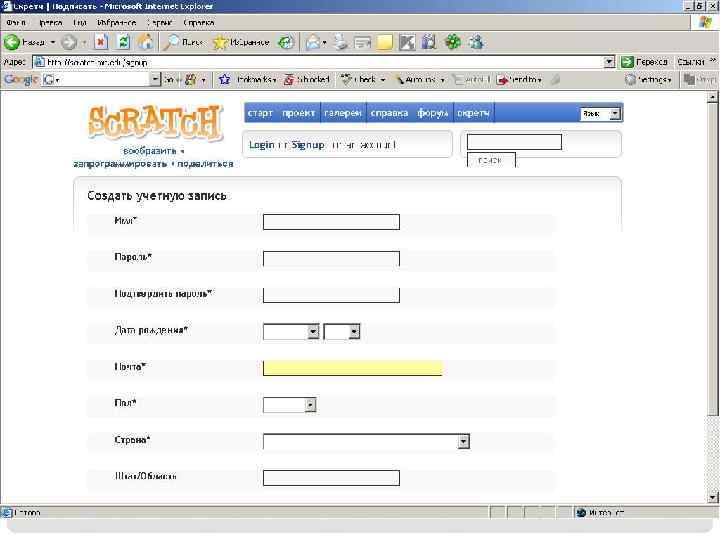The image size is (720, 540).
Task: Open the Edit (Правка) menu
Action: pos(51,22)
